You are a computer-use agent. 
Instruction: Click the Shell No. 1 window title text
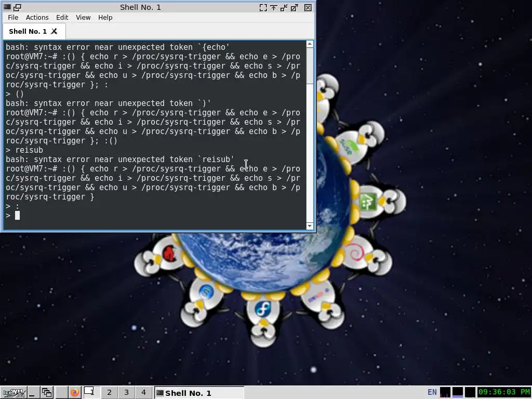click(x=140, y=7)
